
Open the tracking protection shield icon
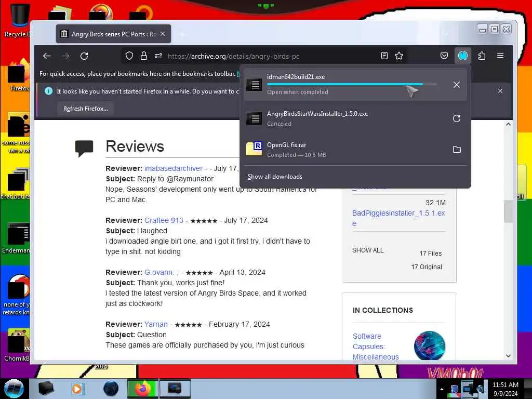[129, 56]
